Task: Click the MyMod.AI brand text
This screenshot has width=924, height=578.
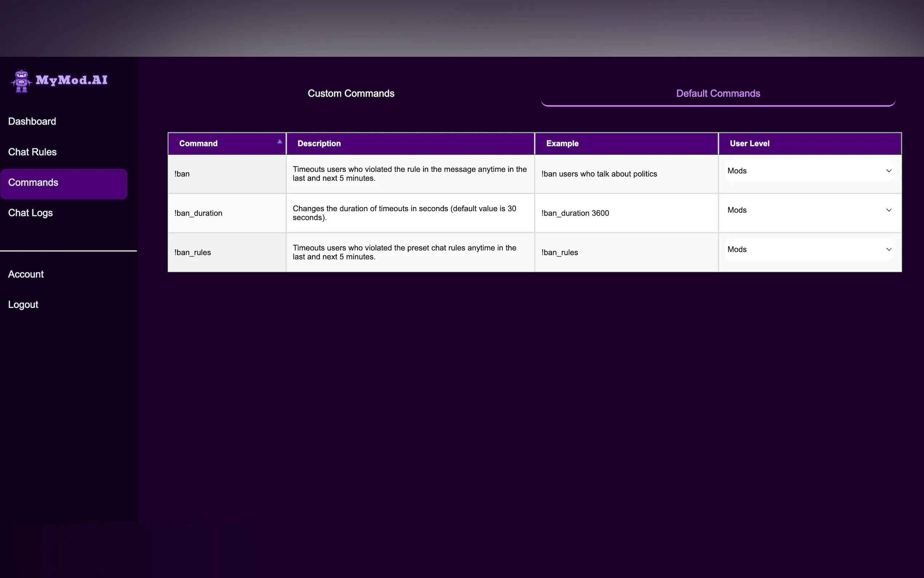Action: coord(72,80)
